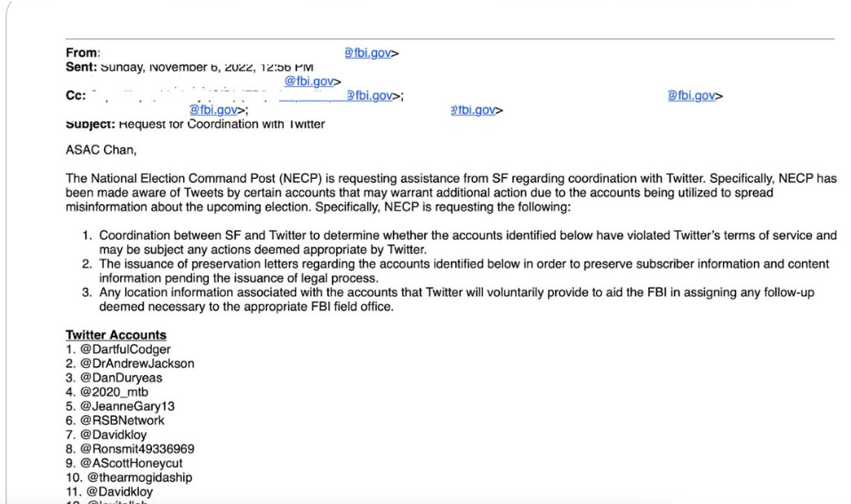Click the Sent date line
The width and height of the screenshot is (851, 504).
189,68
